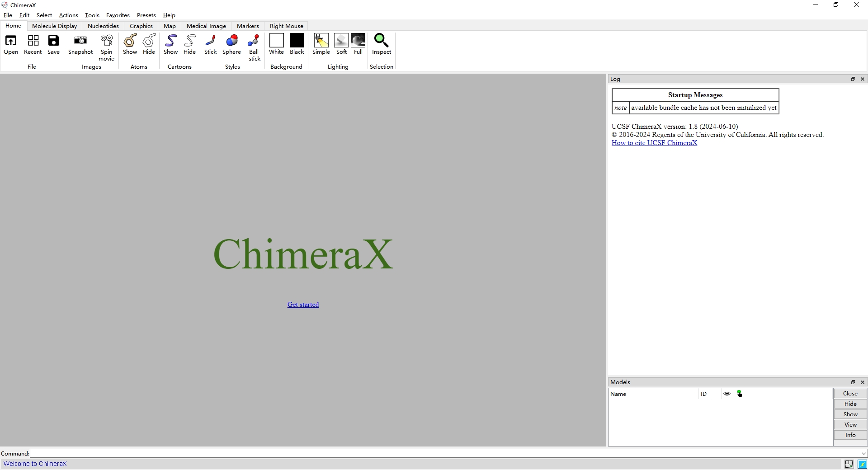Image resolution: width=868 pixels, height=470 pixels.
Task: Choose Simple lighting
Action: (x=321, y=44)
